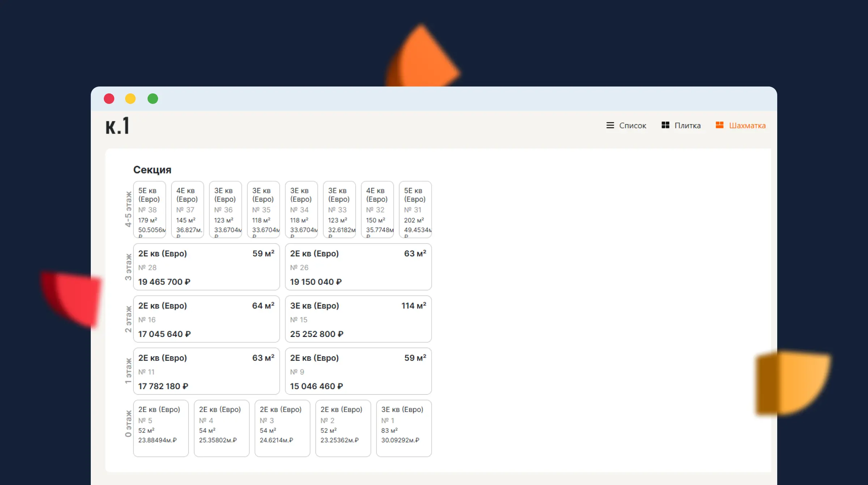Click the orange chessboard view icon
Viewport: 868px width, 485px height.
click(x=719, y=125)
